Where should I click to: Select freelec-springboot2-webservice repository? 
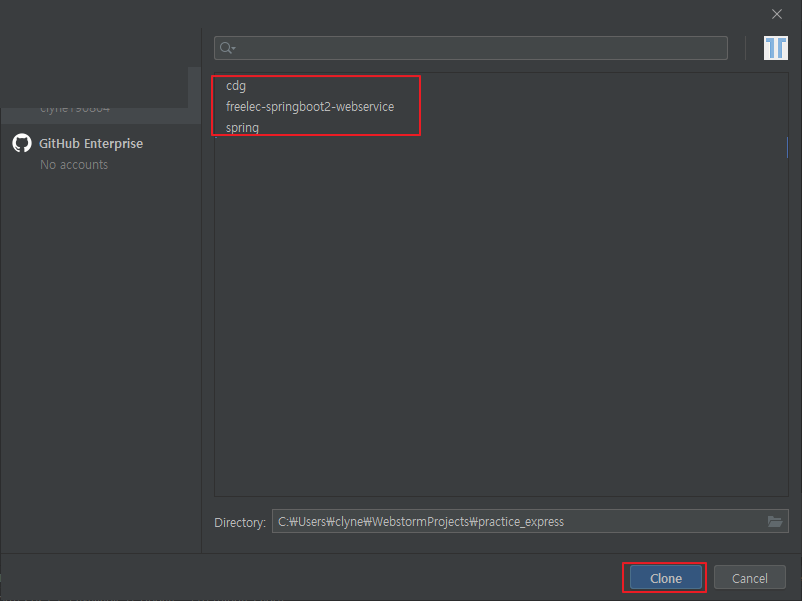(310, 106)
